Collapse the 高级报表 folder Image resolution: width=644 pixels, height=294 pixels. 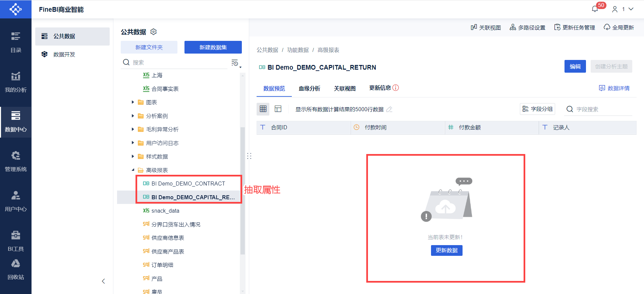[133, 170]
